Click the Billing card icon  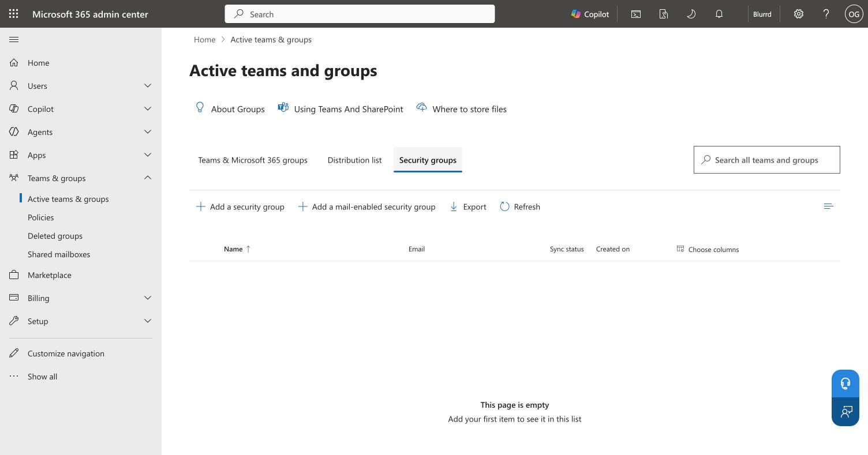pyautogui.click(x=14, y=298)
